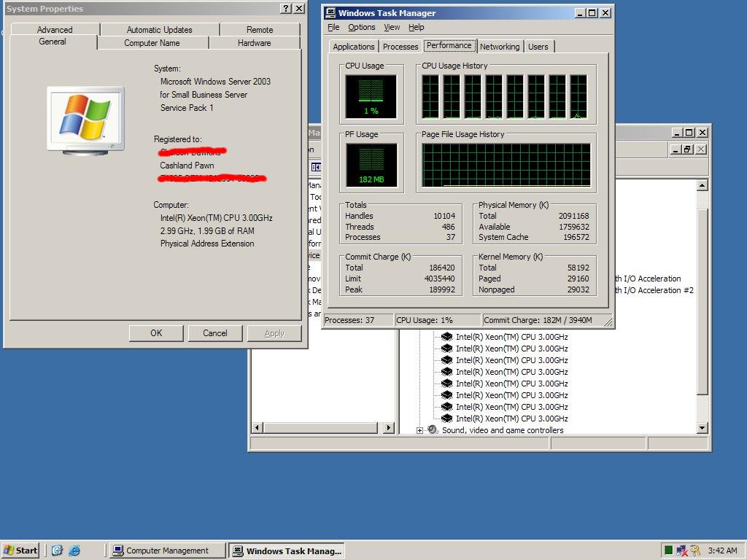Switch to the Applications tab
The width and height of the screenshot is (747, 560).
click(354, 47)
